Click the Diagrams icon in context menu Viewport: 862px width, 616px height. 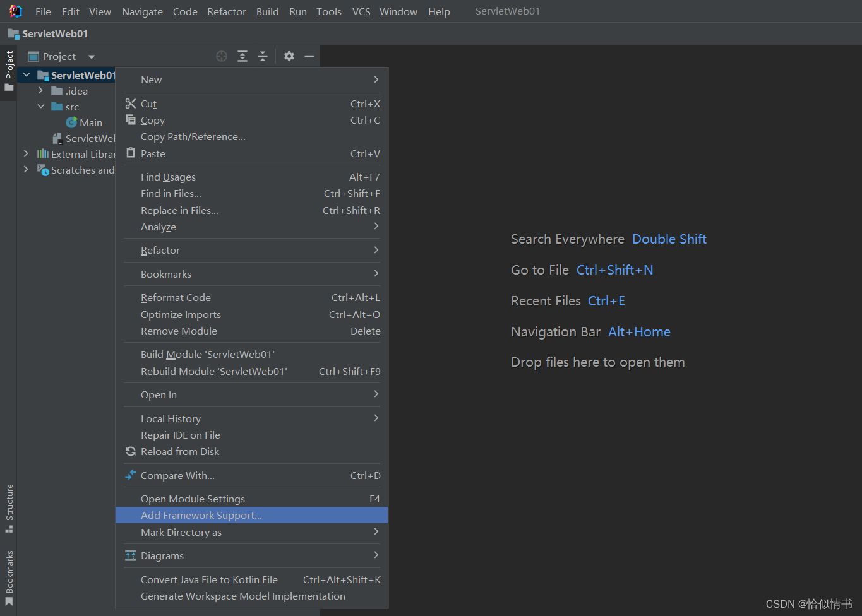coord(130,555)
